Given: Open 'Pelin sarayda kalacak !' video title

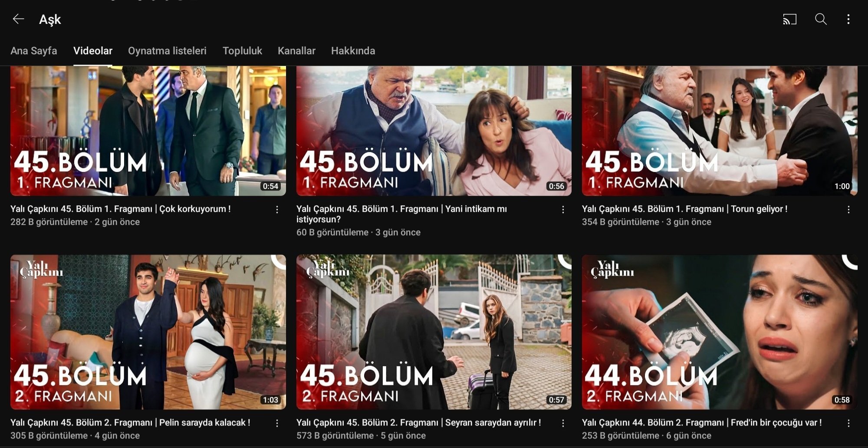Looking at the screenshot, I should pyautogui.click(x=130, y=422).
